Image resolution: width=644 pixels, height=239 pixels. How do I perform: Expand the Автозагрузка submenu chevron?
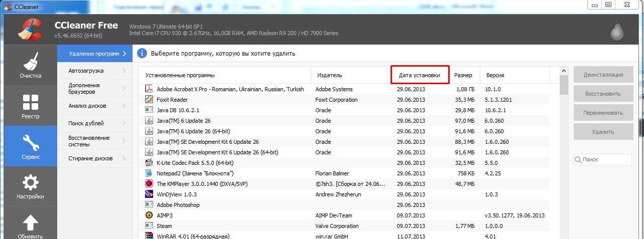pos(123,71)
